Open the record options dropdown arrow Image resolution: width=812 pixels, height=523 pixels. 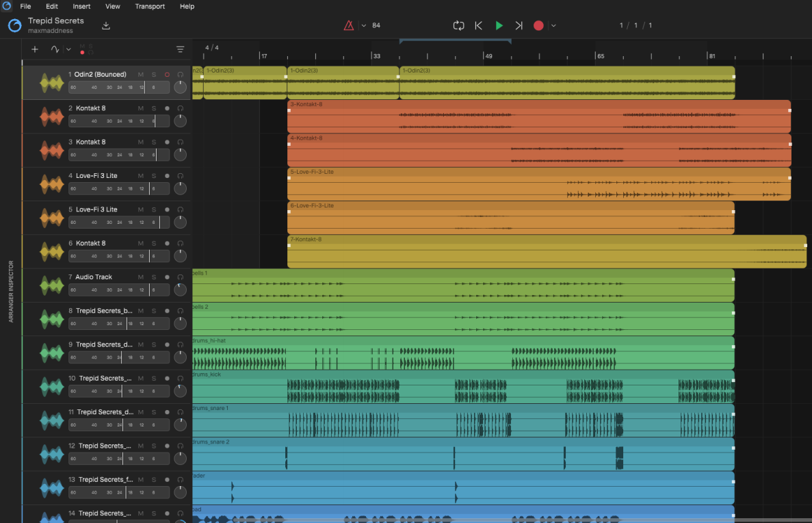553,25
